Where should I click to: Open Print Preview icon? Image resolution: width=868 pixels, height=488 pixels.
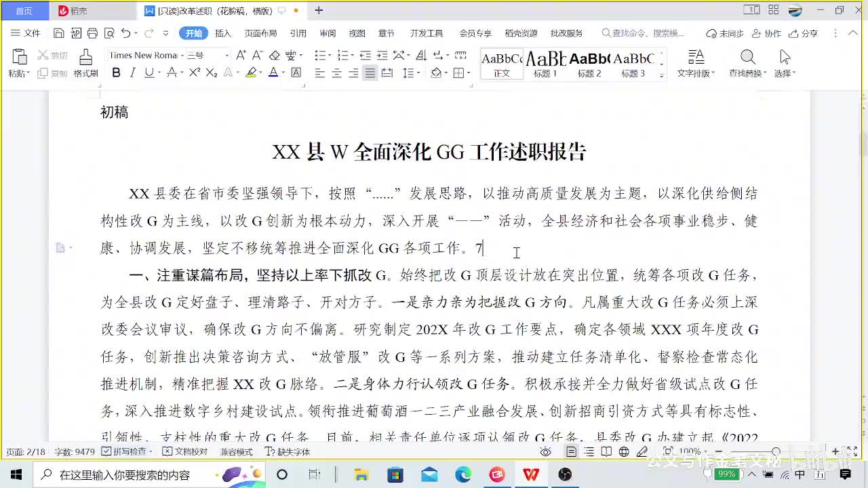109,33
